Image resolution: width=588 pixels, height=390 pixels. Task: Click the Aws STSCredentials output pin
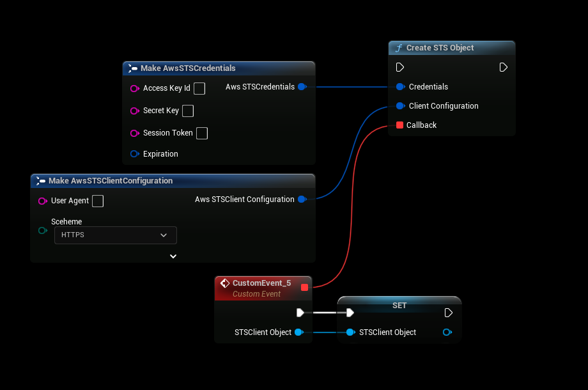coord(302,87)
